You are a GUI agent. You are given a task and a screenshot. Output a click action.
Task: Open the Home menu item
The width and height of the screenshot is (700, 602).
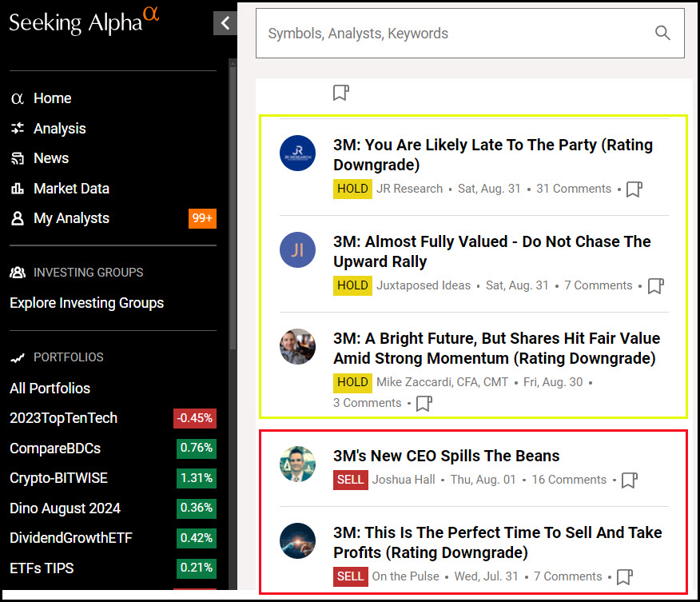[x=52, y=98]
